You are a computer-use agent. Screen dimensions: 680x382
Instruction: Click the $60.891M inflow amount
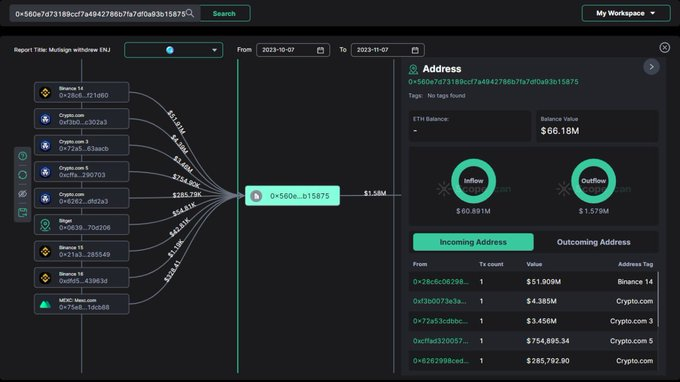[x=473, y=211]
